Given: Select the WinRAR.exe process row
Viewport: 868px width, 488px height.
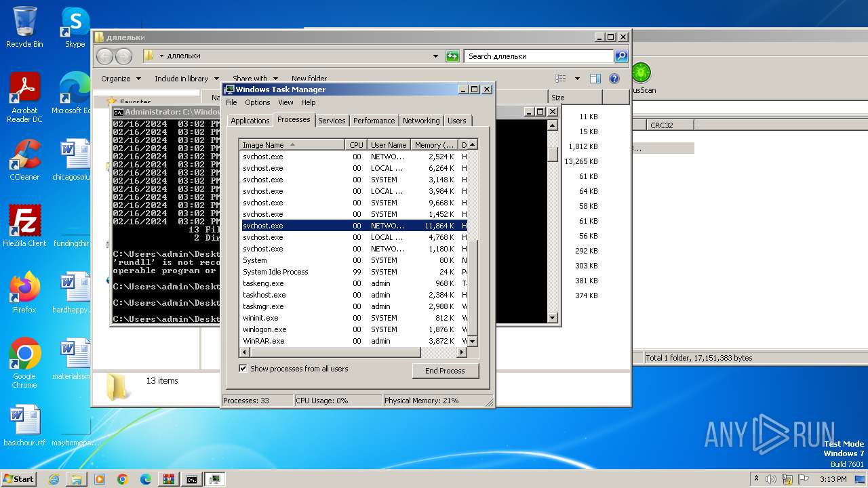Looking at the screenshot, I should click(354, 341).
